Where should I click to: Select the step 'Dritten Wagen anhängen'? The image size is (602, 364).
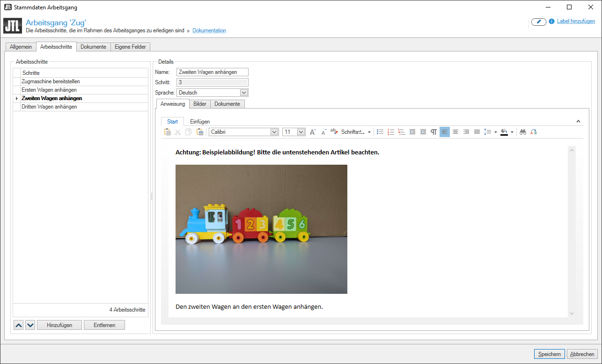coord(49,107)
